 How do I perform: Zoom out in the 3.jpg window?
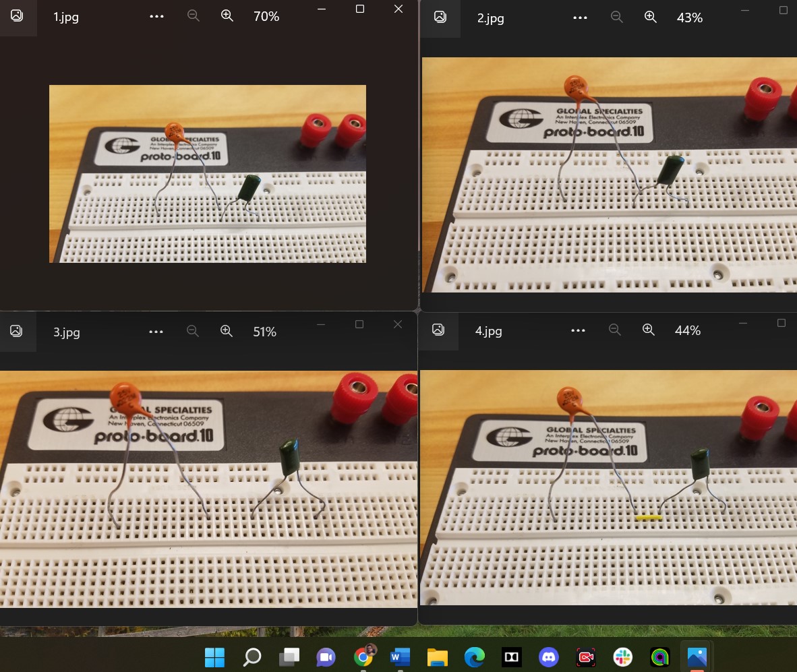[x=193, y=331]
